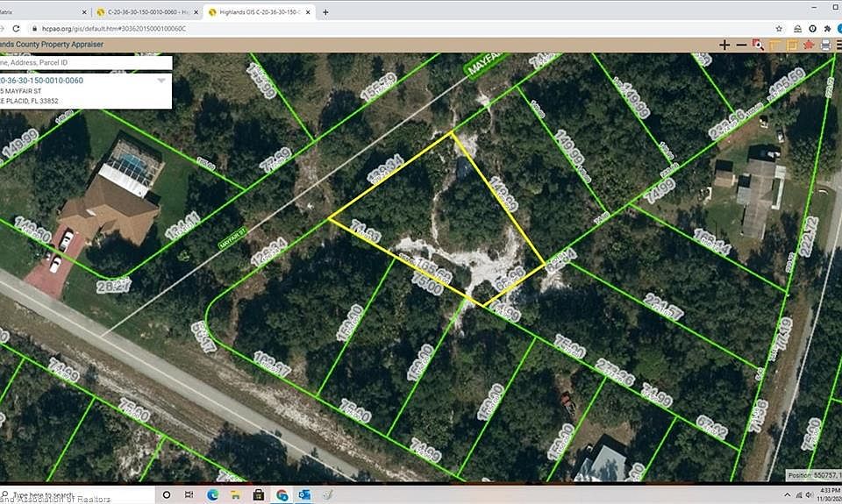Click the 184.11 dimension label

(x=182, y=225)
